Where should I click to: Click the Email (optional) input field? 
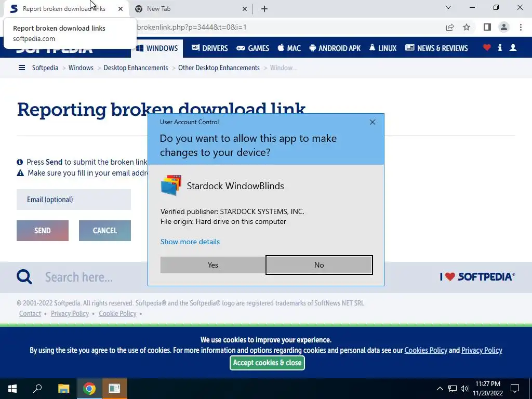[x=74, y=199]
